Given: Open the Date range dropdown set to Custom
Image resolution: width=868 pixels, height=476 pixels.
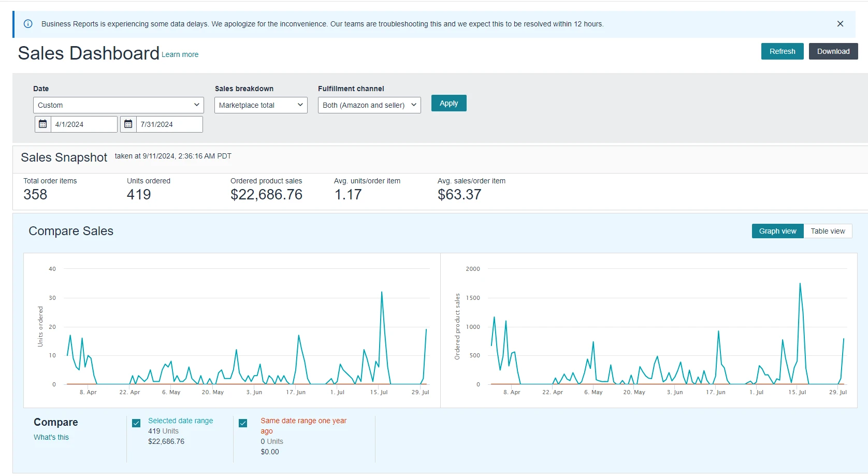Looking at the screenshot, I should pos(119,105).
